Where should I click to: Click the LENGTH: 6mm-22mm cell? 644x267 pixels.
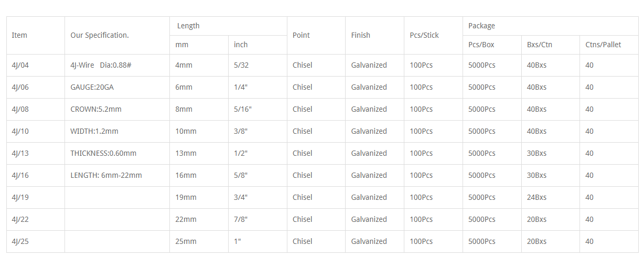tap(117, 175)
